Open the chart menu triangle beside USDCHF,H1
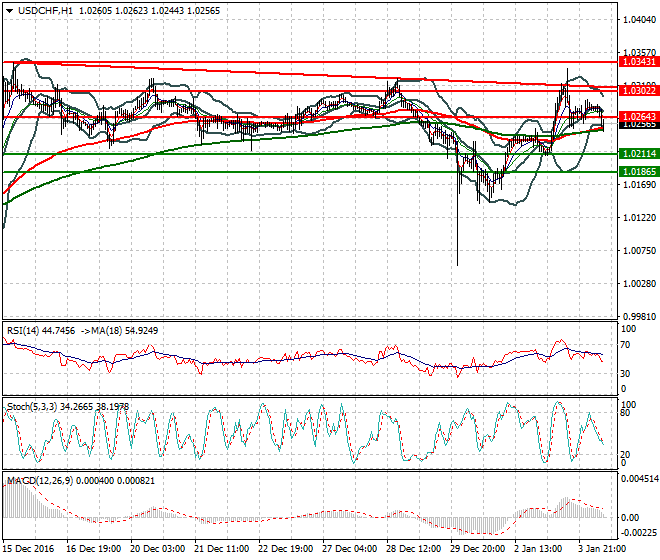The height and width of the screenshot is (560, 660). (x=9, y=11)
